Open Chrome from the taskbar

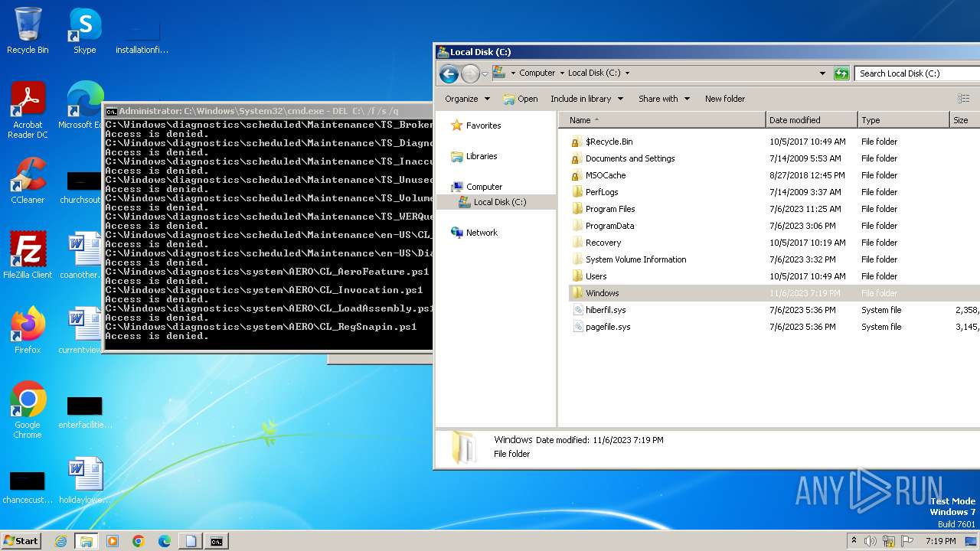point(139,541)
